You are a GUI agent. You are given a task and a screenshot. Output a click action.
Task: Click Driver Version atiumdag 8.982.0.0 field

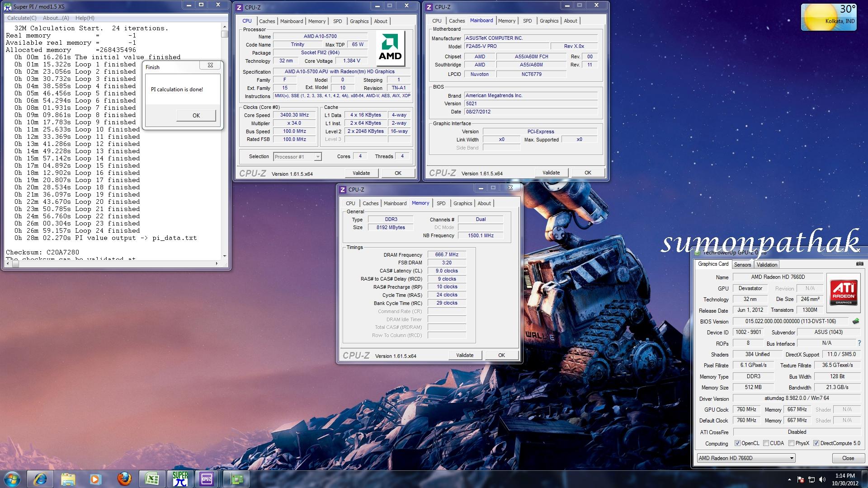pos(797,398)
